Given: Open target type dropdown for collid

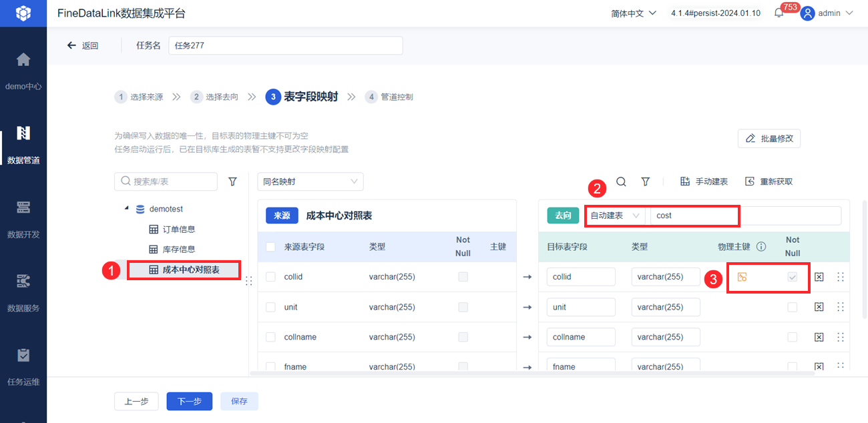Looking at the screenshot, I should tap(666, 277).
